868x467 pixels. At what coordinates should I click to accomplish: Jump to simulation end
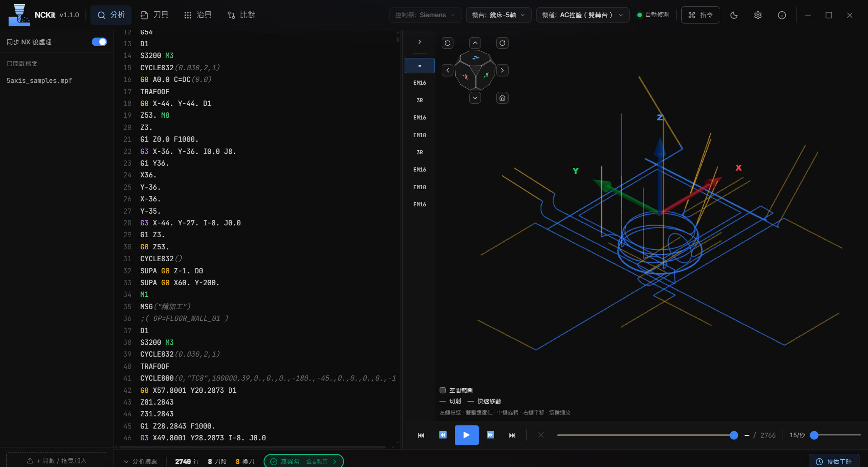pos(512,435)
